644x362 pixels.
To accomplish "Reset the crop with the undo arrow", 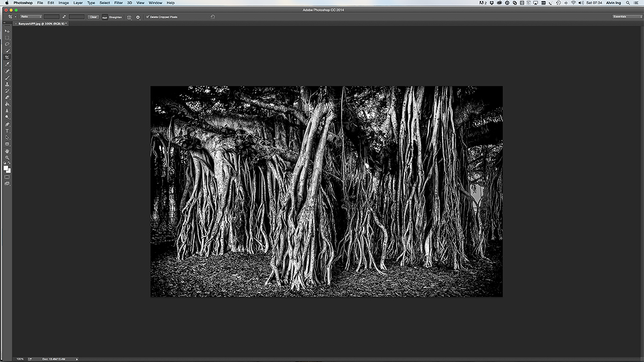I will (213, 17).
